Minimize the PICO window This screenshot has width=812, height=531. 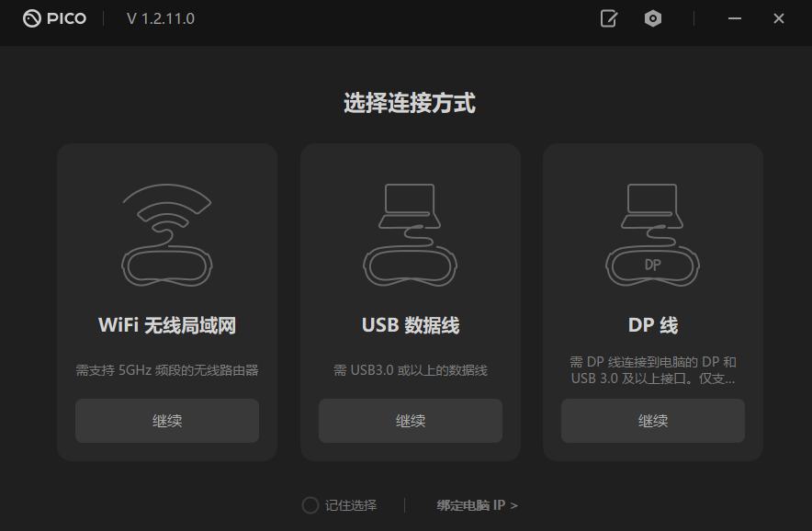(734, 18)
